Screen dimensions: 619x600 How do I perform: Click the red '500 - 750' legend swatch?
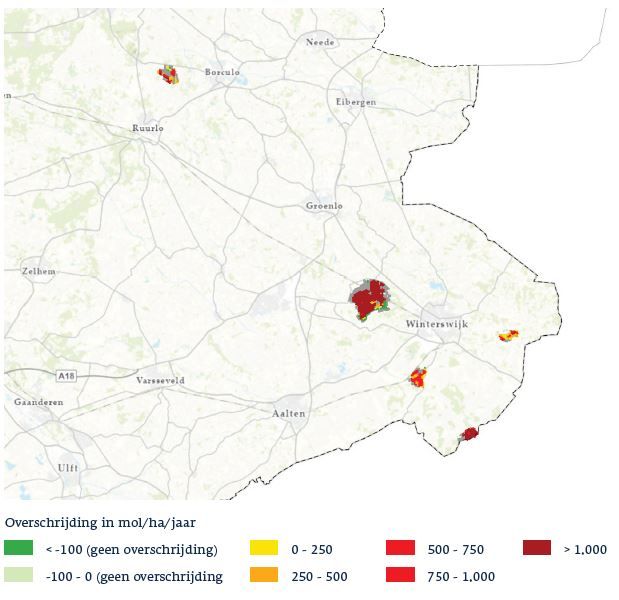[400, 549]
